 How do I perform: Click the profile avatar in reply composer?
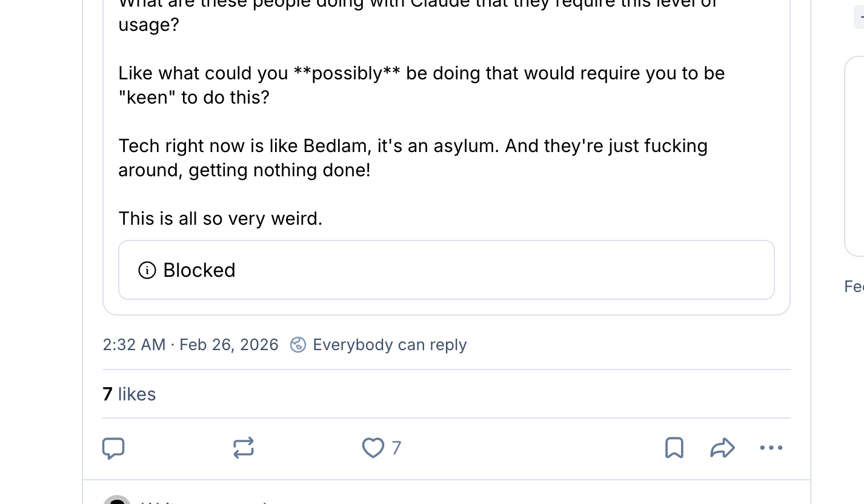(116, 500)
